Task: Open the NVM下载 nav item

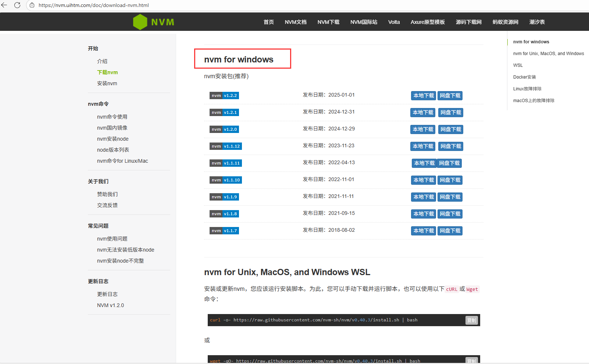Action: 328,22
